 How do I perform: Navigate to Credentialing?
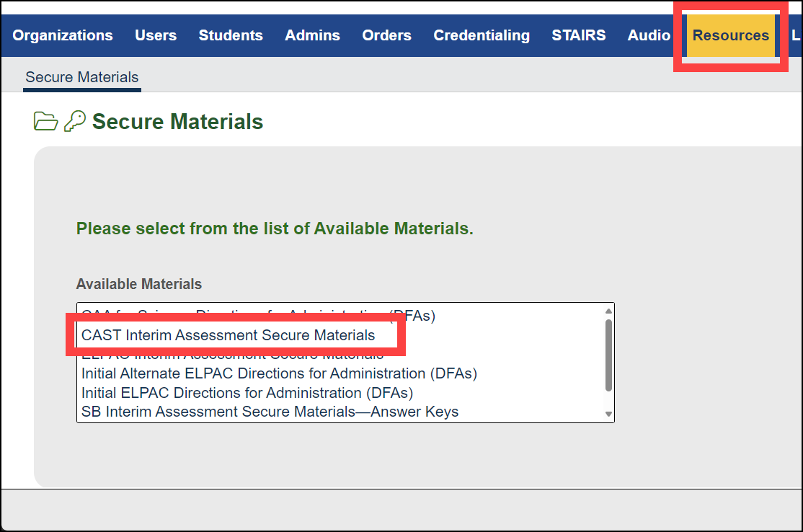click(482, 35)
